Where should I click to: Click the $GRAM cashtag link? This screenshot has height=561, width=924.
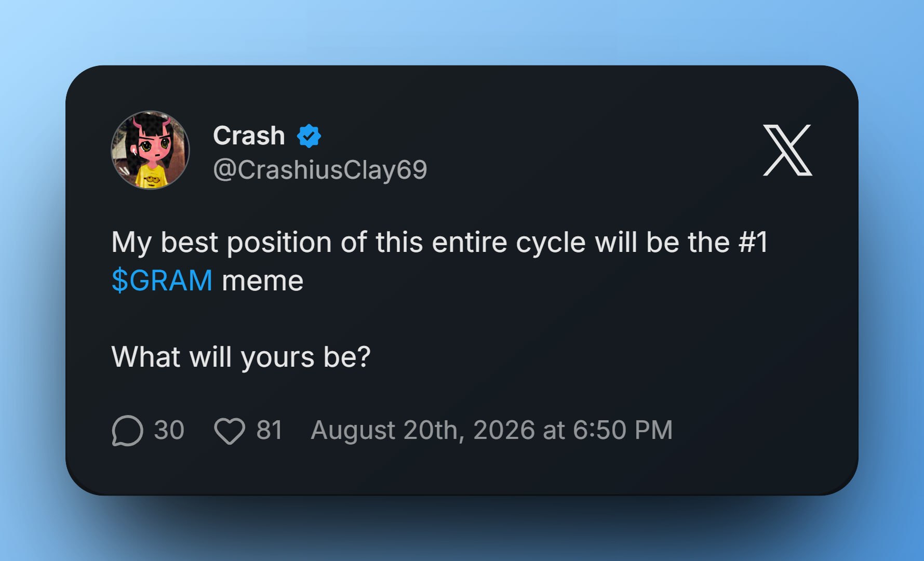[162, 280]
